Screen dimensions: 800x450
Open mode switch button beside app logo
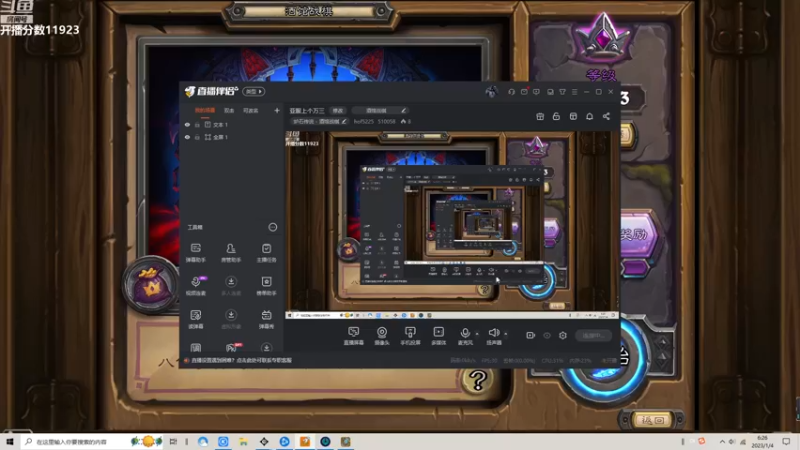[x=254, y=92]
